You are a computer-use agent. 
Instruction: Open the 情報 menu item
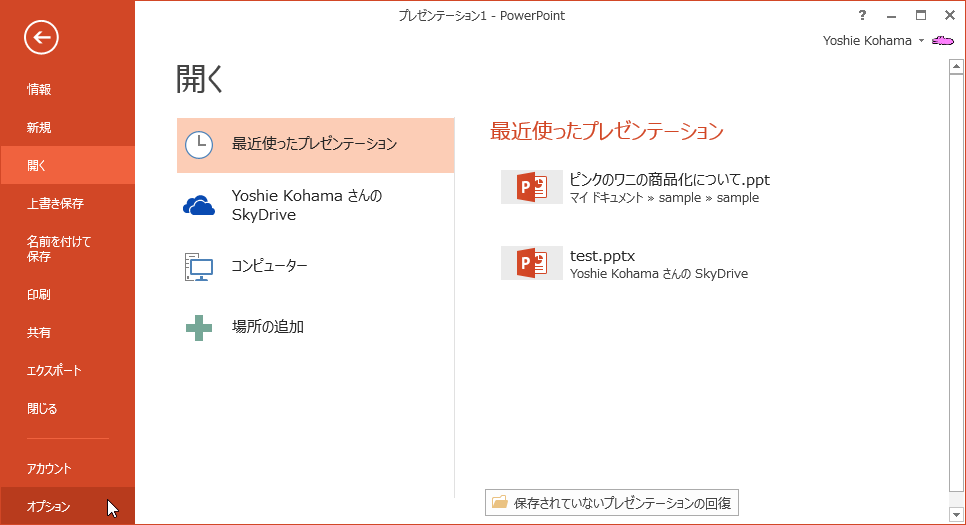[x=67, y=89]
